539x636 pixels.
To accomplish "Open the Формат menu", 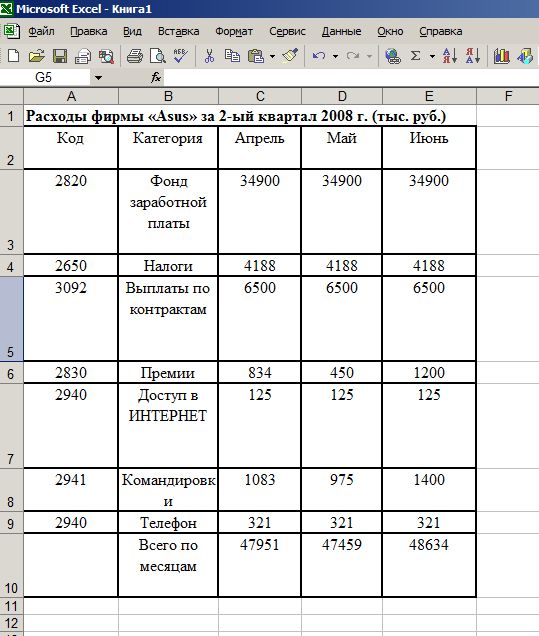I will click(234, 31).
